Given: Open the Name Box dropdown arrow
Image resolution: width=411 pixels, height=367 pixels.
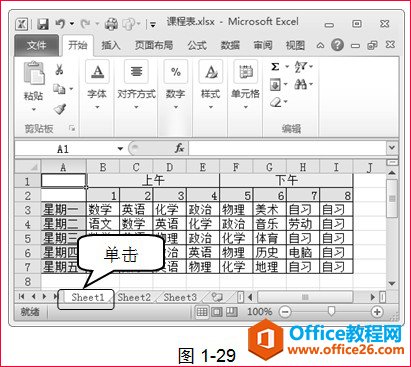Looking at the screenshot, I should (120, 149).
